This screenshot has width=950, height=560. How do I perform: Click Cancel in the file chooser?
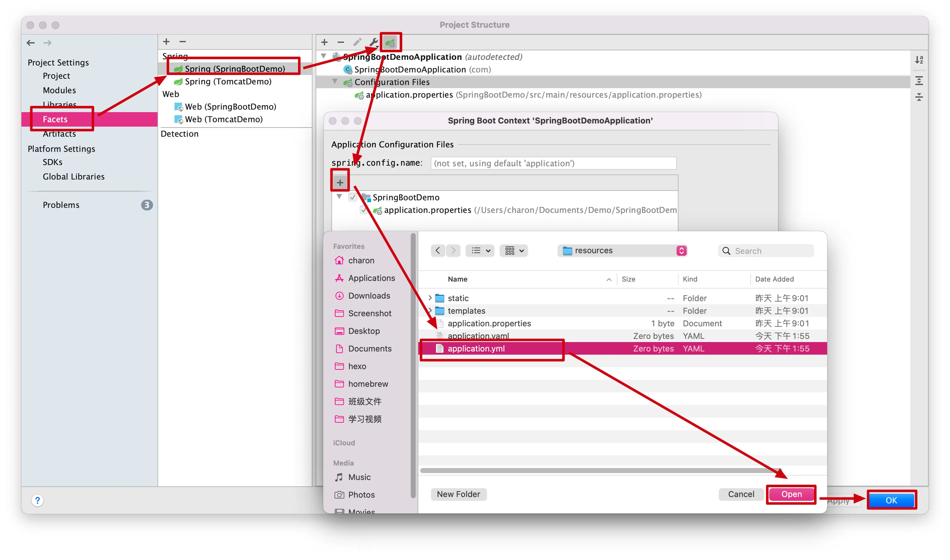coord(741,494)
